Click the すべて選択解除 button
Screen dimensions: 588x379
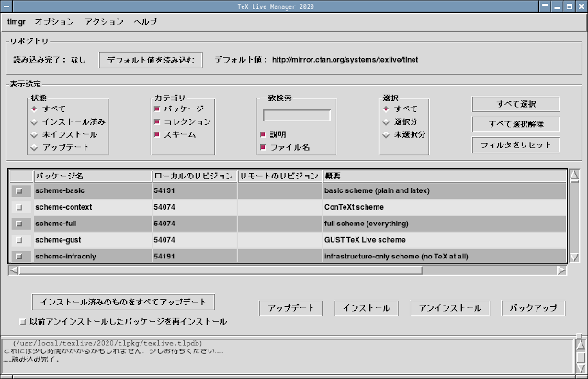click(516, 124)
